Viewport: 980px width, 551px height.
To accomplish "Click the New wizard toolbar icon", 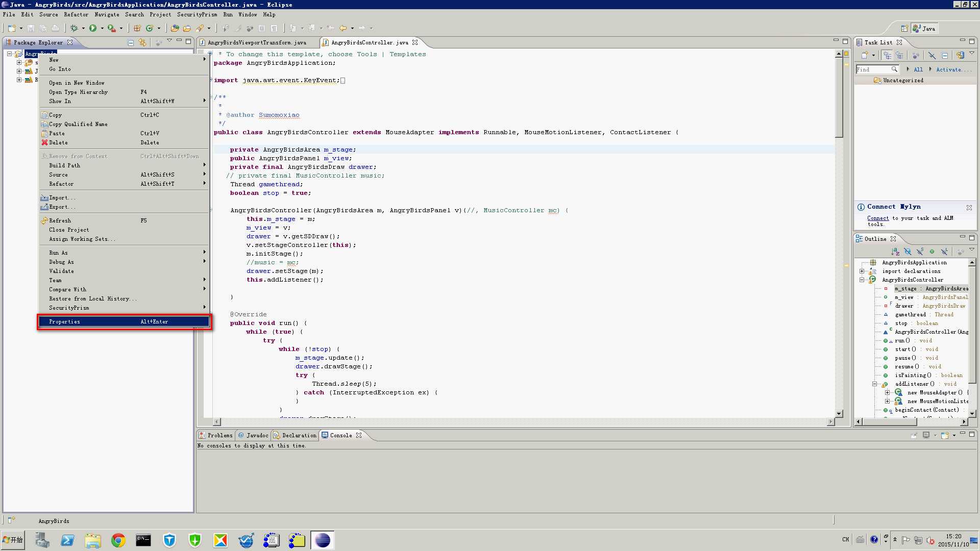I will [x=11, y=28].
